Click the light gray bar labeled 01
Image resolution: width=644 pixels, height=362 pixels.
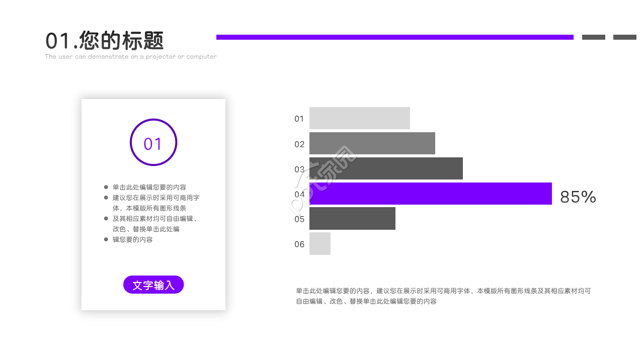pyautogui.click(x=360, y=118)
